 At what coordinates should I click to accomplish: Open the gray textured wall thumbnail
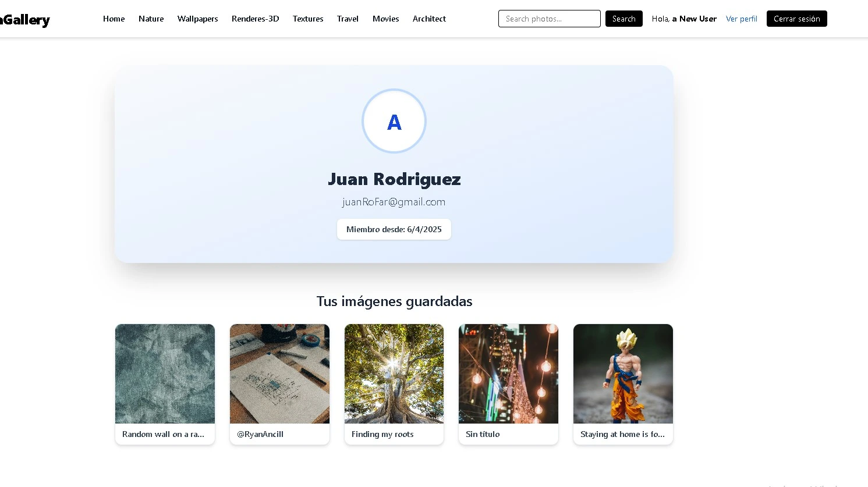(165, 374)
